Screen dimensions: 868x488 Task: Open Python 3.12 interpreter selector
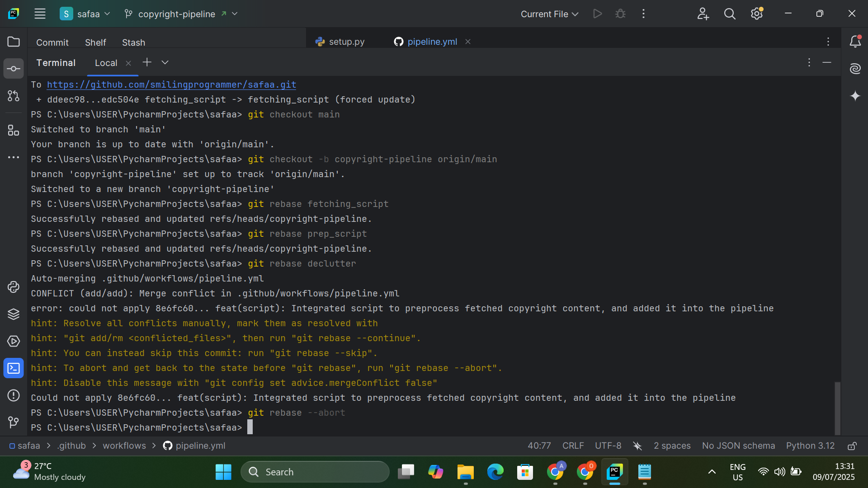(810, 446)
